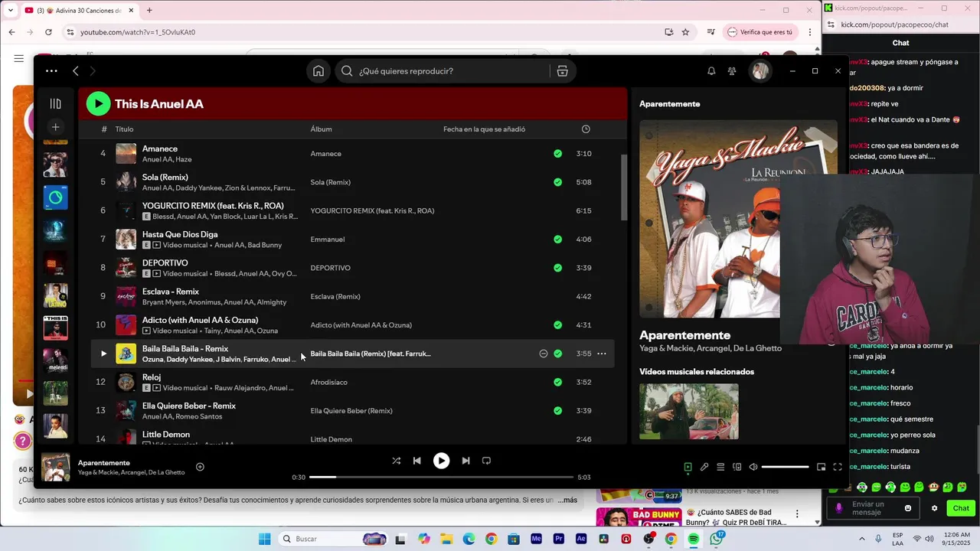The height and width of the screenshot is (551, 980).
Task: Toggle saved checkmark for Baila Baila Baila
Action: [x=557, y=354]
